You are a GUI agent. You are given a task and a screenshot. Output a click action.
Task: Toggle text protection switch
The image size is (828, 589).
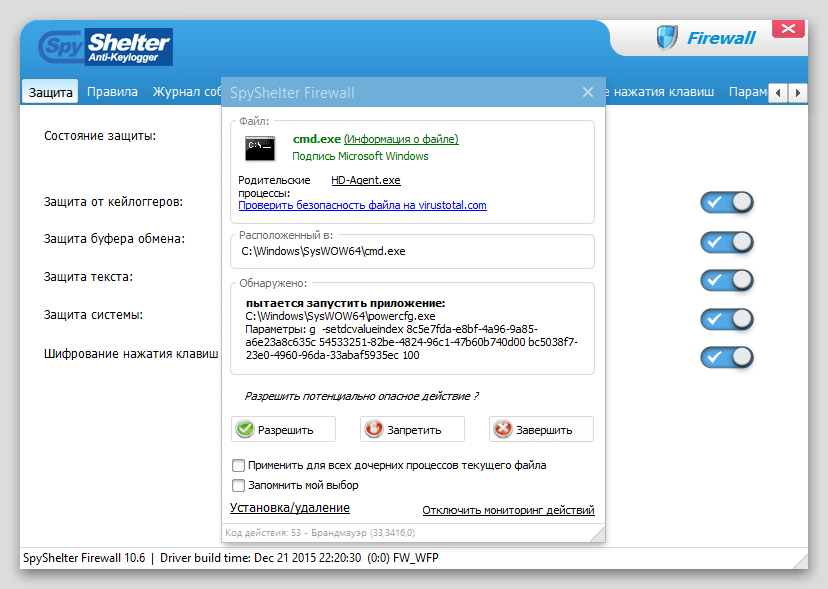pyautogui.click(x=727, y=280)
